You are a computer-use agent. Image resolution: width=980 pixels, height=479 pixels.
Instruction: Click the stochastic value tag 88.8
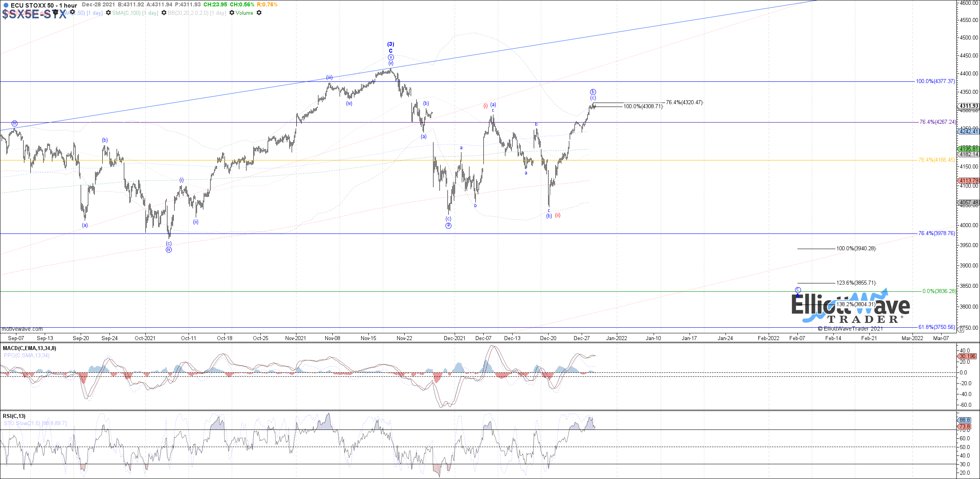[x=965, y=420]
